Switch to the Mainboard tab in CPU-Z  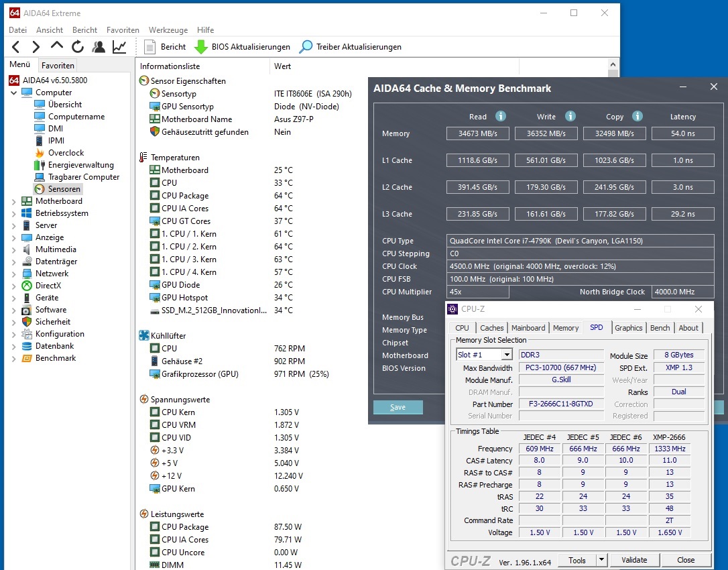click(528, 327)
